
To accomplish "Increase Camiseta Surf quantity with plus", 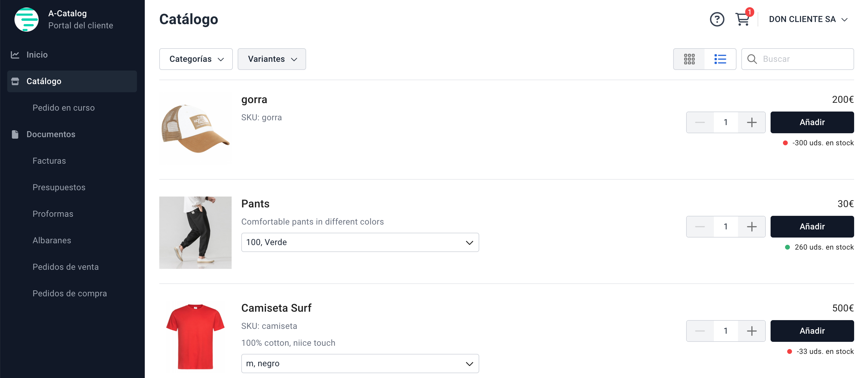I will pos(751,331).
